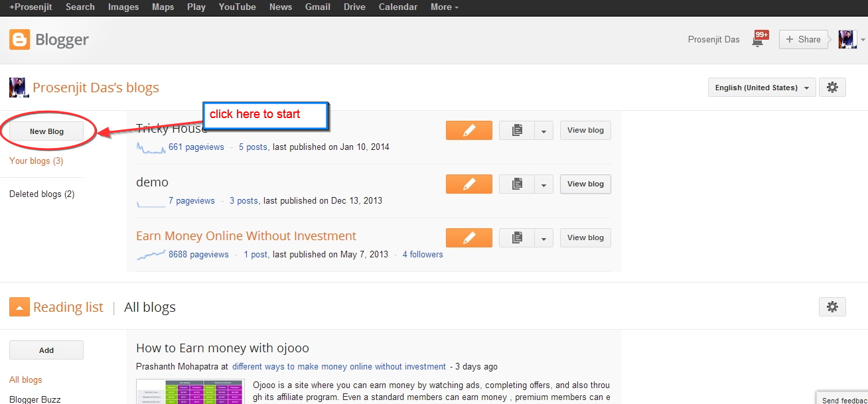Screen dimensions: 868x404
Task: Open Earn Money Online Without Investment title
Action: [246, 236]
